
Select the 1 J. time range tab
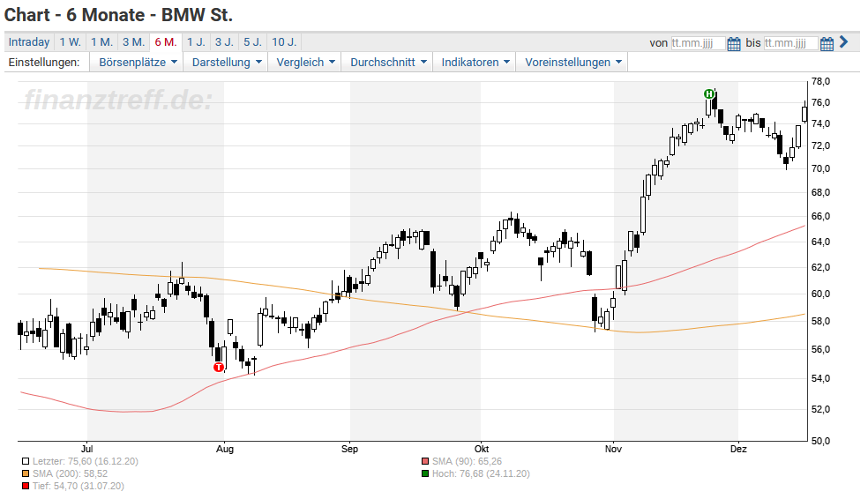point(196,42)
